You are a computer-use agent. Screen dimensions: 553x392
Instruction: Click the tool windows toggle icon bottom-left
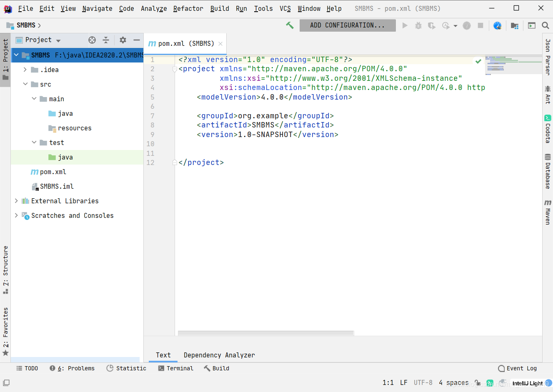tap(6, 382)
